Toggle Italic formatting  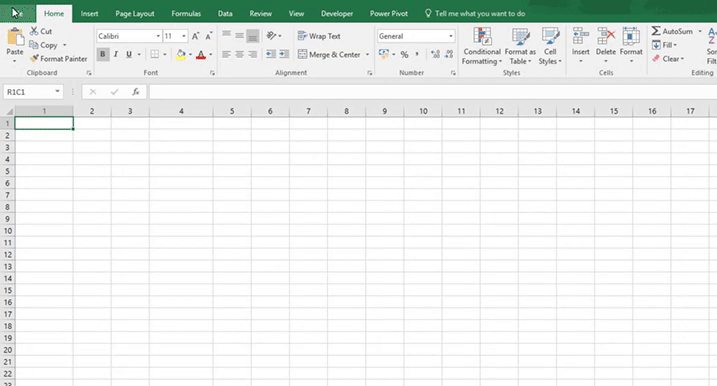pyautogui.click(x=116, y=54)
